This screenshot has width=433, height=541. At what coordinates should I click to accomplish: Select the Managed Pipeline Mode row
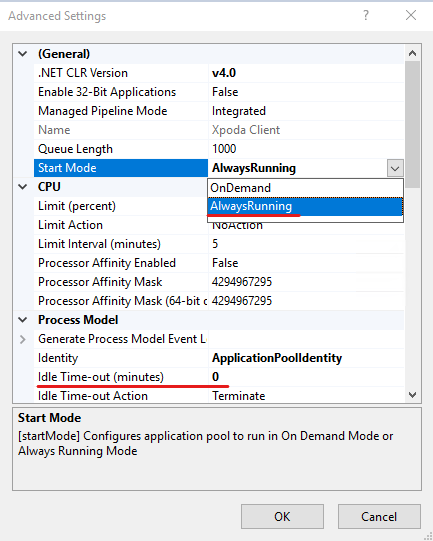coord(219,111)
